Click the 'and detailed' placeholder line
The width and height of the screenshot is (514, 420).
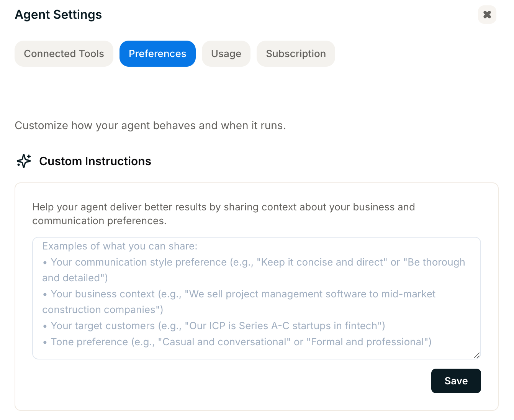point(75,278)
